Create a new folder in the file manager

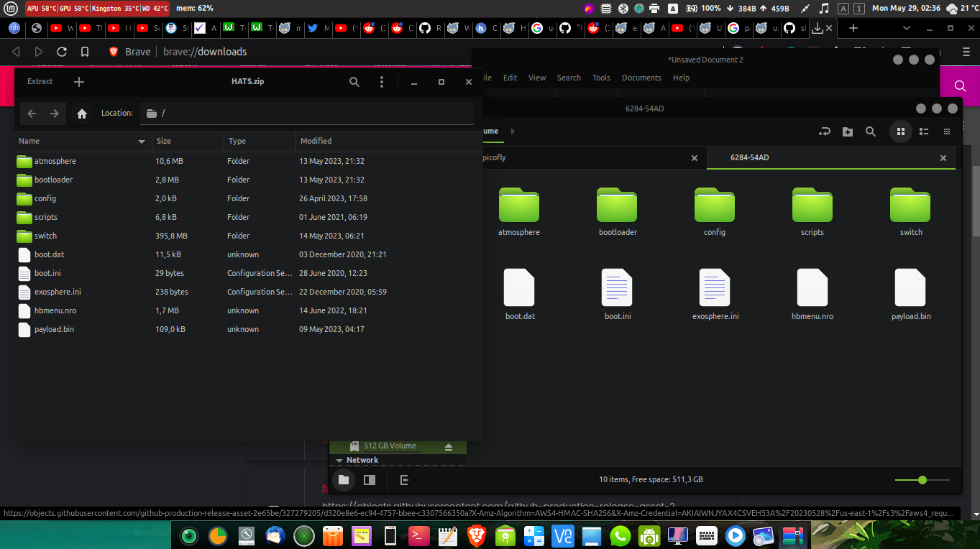coord(848,132)
